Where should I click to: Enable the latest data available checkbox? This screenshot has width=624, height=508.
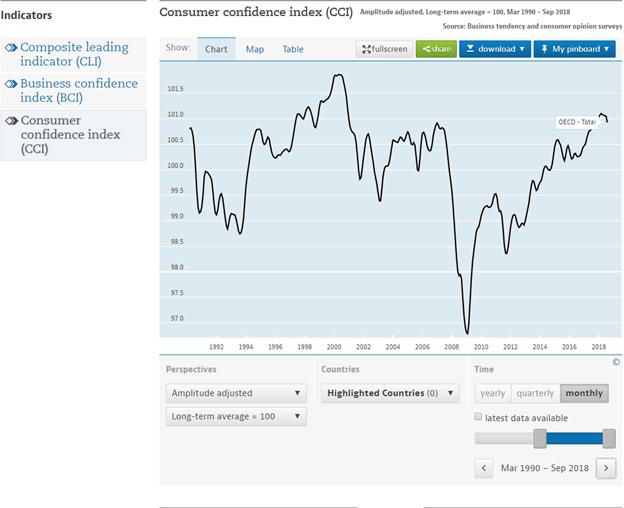[x=479, y=417]
